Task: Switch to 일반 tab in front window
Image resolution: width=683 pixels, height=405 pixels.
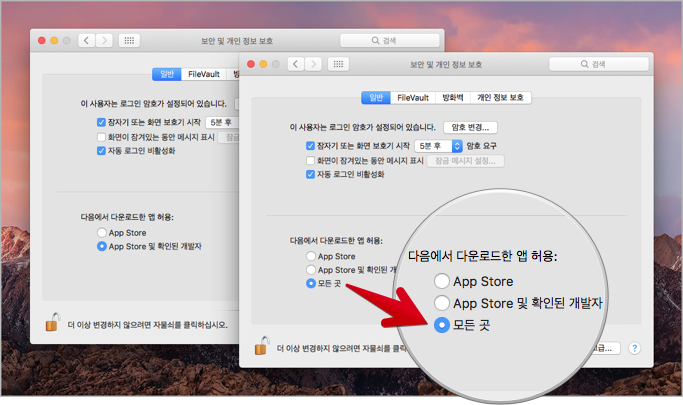Action: 376,98
